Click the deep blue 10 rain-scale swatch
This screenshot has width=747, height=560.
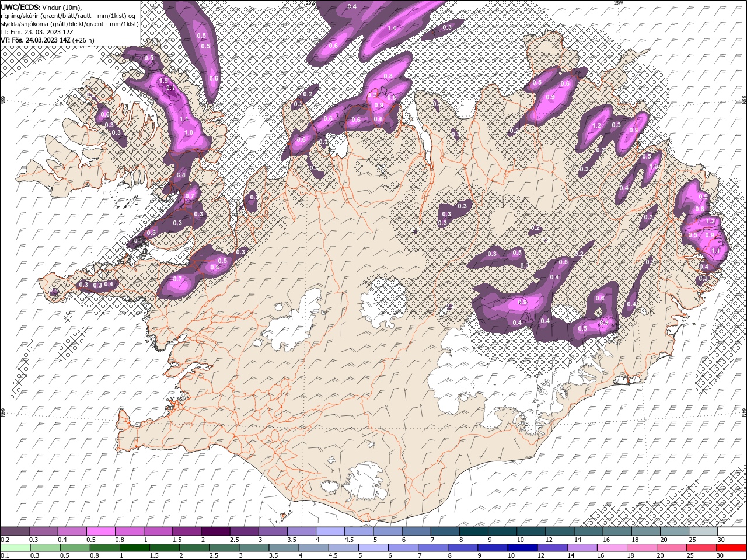(522, 548)
